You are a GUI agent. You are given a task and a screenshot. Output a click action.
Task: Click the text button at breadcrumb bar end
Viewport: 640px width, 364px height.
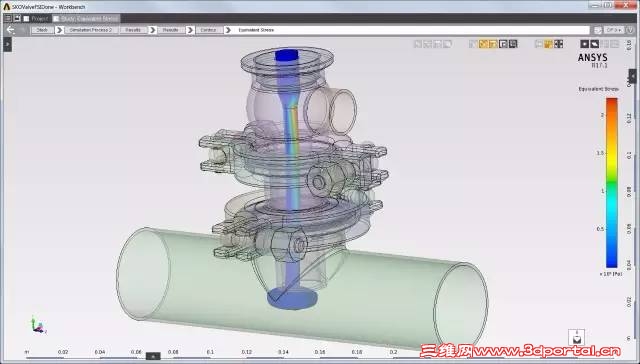[613, 30]
